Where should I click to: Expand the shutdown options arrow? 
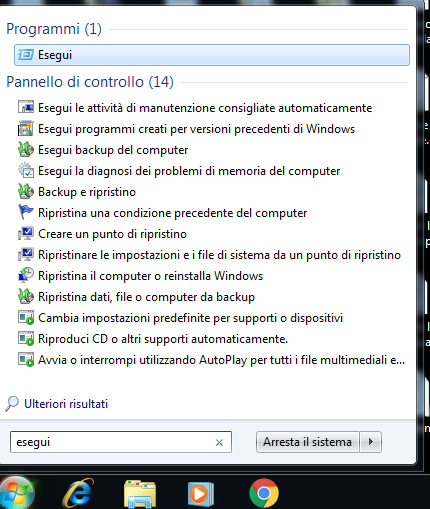click(x=371, y=442)
